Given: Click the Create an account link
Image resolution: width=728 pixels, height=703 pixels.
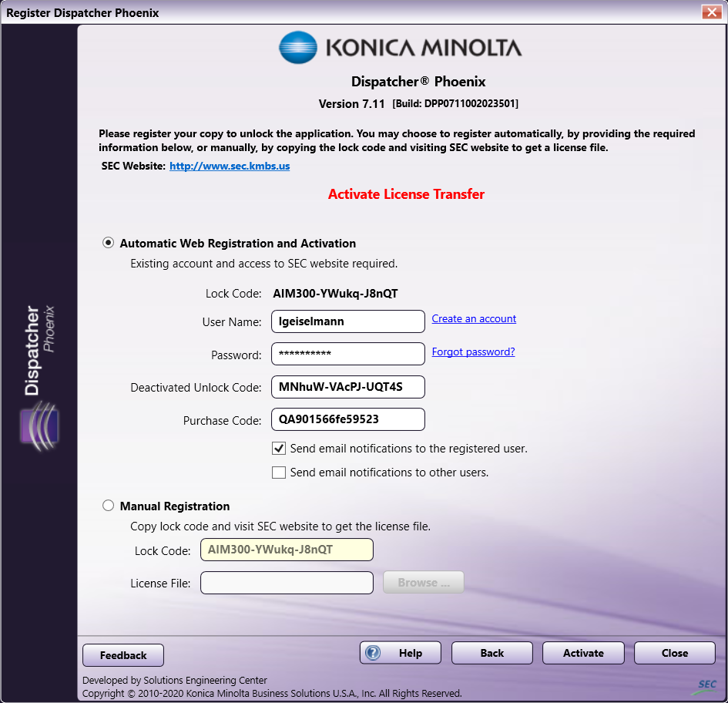Looking at the screenshot, I should 474,319.
